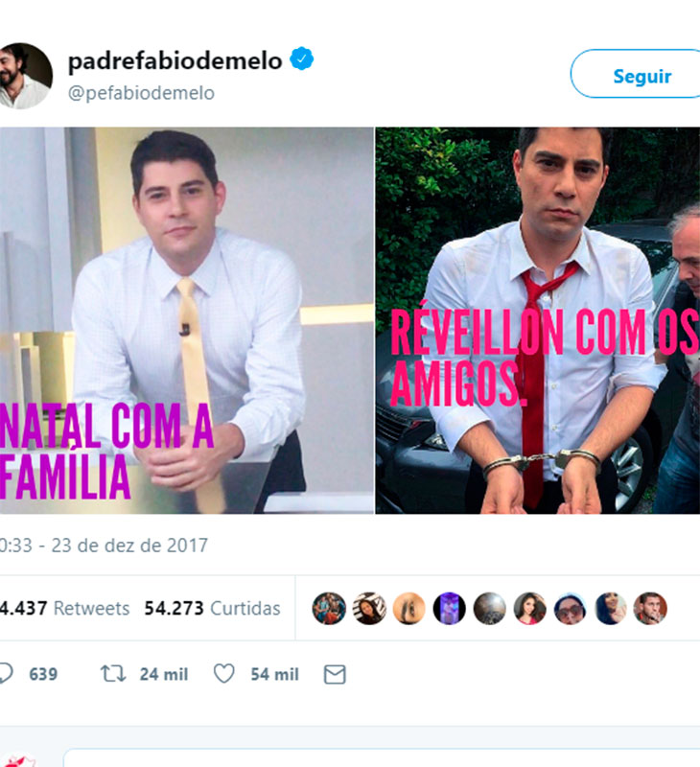This screenshot has width=700, height=767.
Task: View the 54.273 Curtidas list
Action: point(212,608)
